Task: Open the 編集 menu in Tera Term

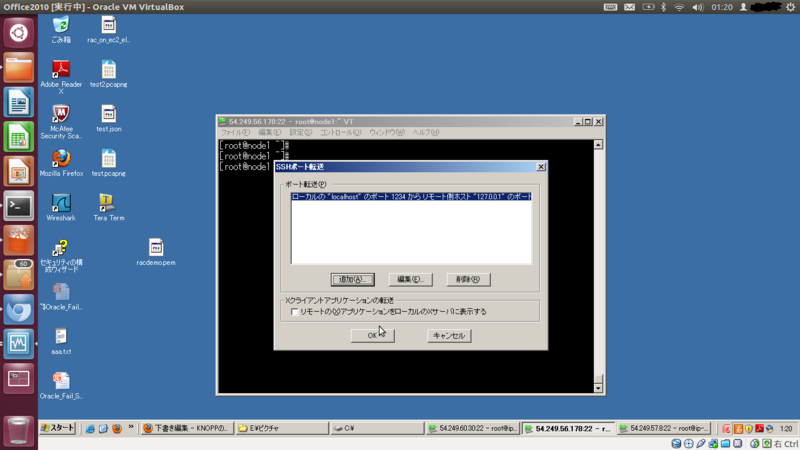Action: tap(269, 133)
